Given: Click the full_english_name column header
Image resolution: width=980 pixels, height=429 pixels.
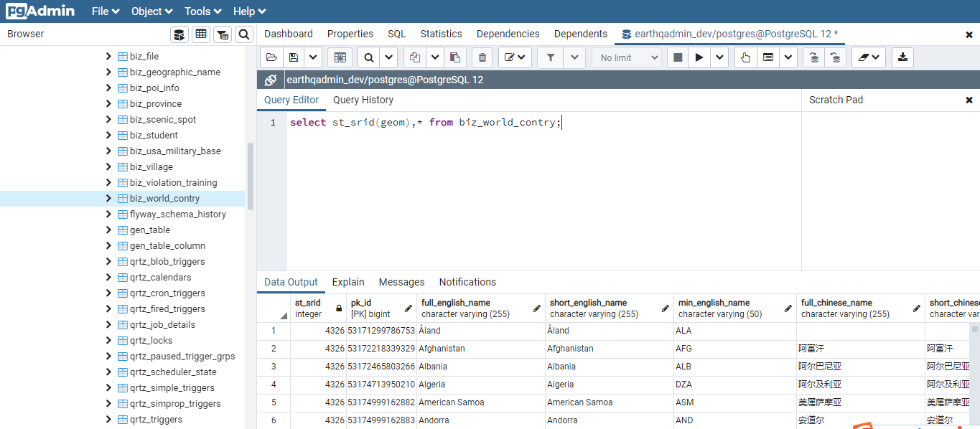Looking at the screenshot, I should (481, 308).
